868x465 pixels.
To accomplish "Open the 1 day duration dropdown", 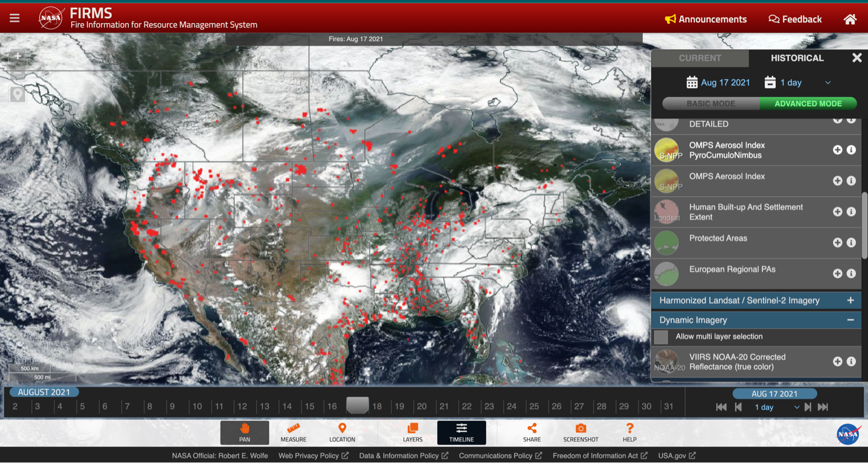I will (x=827, y=82).
